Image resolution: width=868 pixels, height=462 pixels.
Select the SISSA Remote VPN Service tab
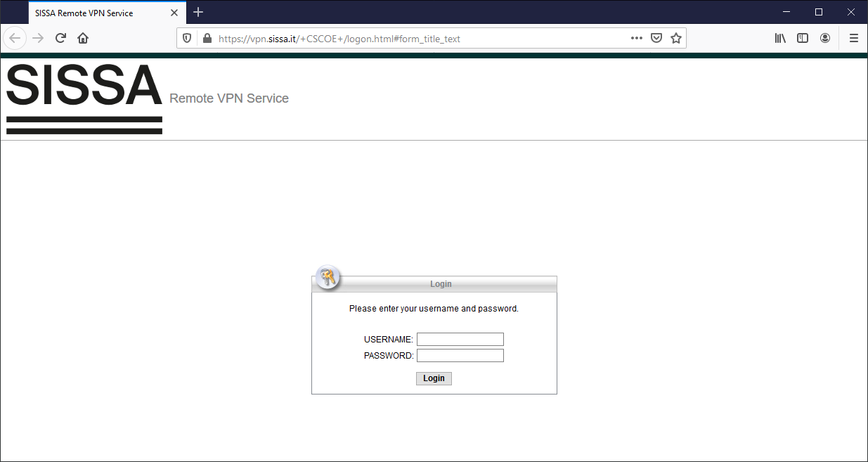[108, 13]
